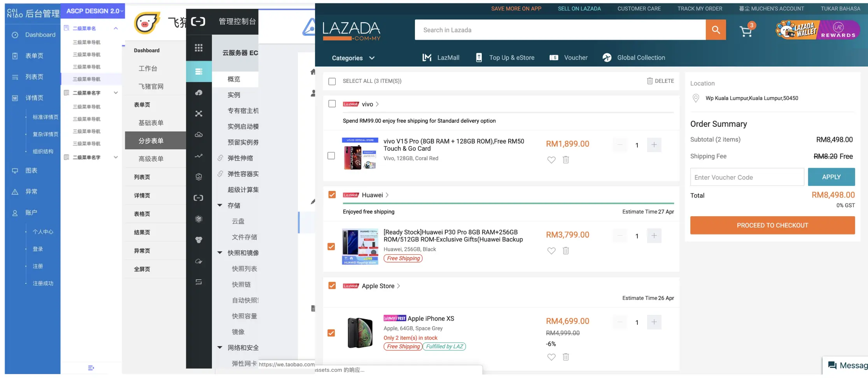Open the Global Collection menu item

pyautogui.click(x=634, y=58)
